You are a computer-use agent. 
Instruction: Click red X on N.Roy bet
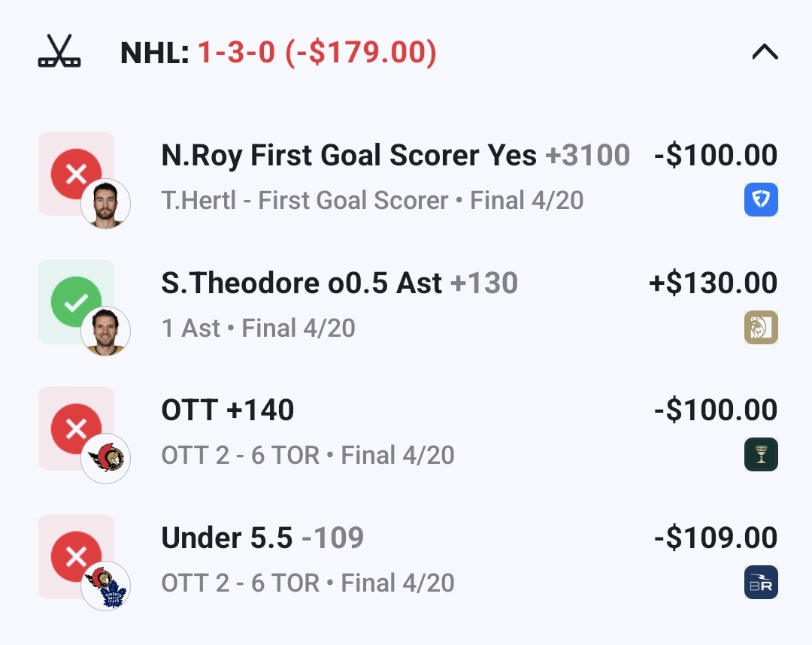tap(76, 174)
